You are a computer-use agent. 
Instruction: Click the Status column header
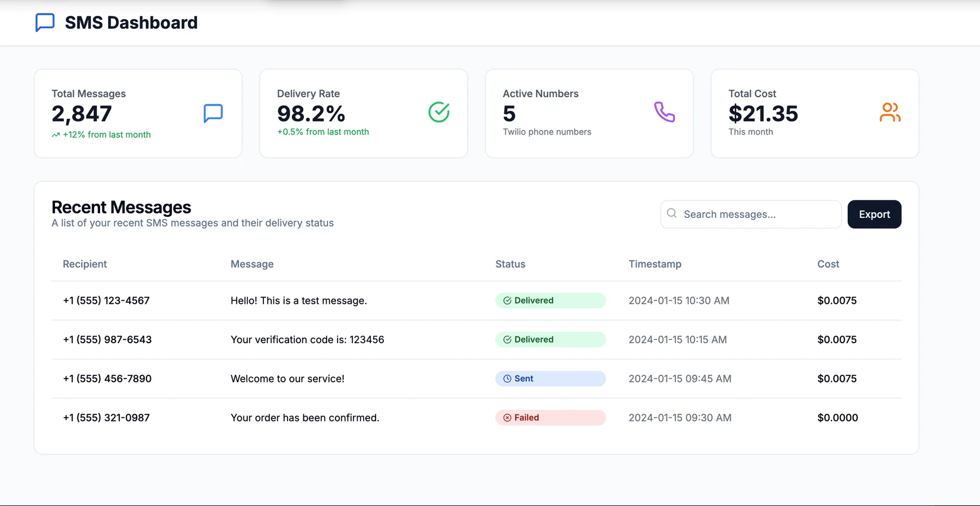point(510,264)
